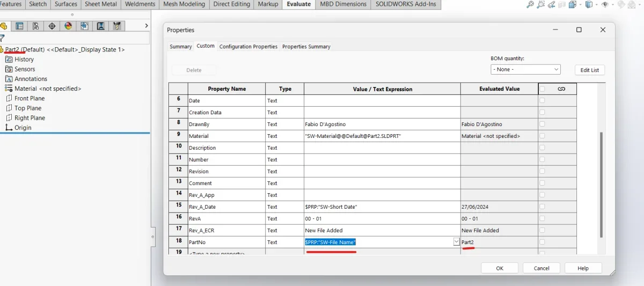Toggle checkbox for the Description row
Viewport: 644px width, 286px height.
[x=542, y=148]
